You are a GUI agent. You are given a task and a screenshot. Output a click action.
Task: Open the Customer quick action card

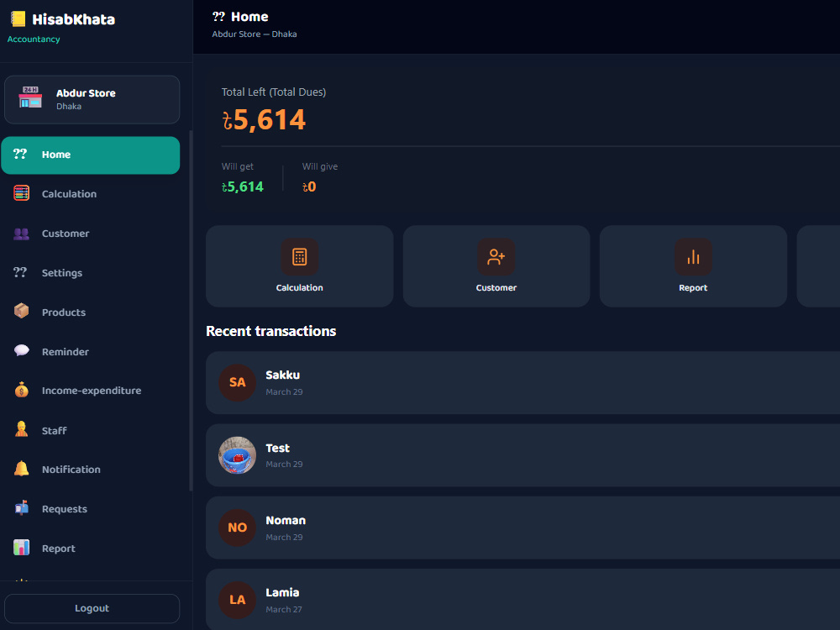pos(496,266)
